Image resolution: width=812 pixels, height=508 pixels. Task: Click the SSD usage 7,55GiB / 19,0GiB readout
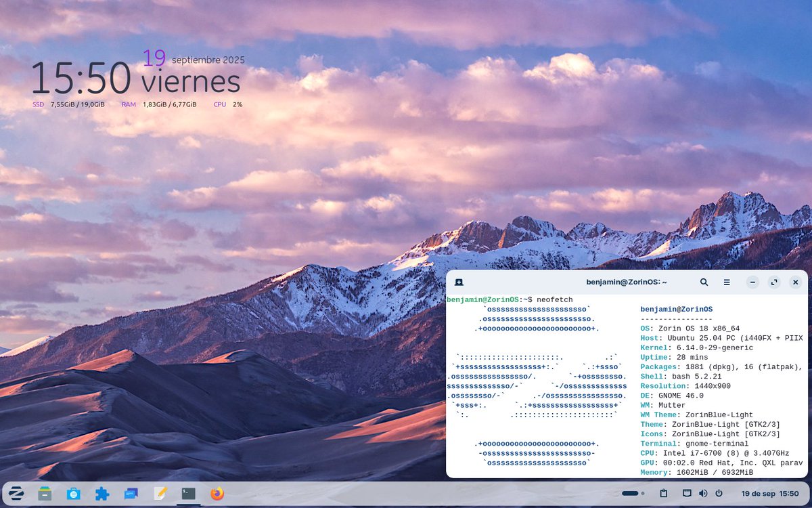point(77,104)
